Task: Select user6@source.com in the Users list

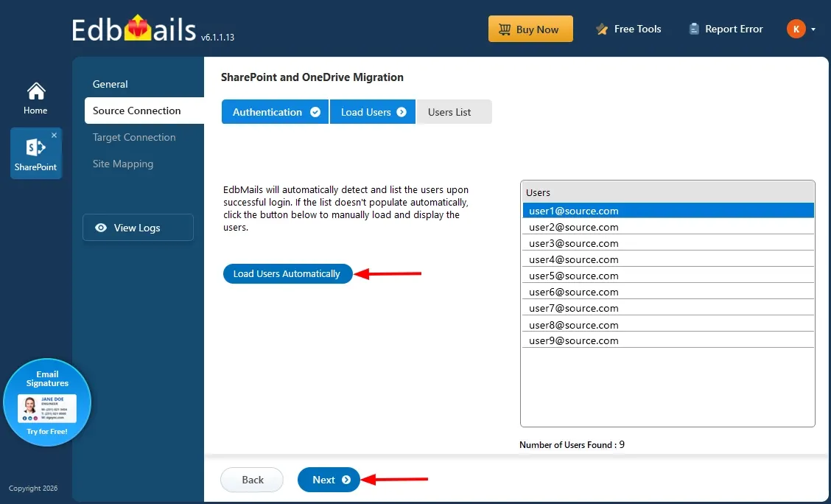Action: [x=668, y=292]
